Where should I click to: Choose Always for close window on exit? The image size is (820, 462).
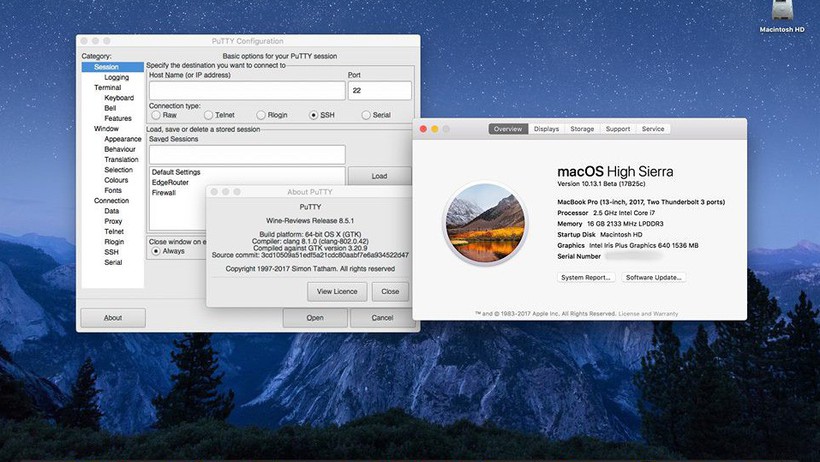156,251
